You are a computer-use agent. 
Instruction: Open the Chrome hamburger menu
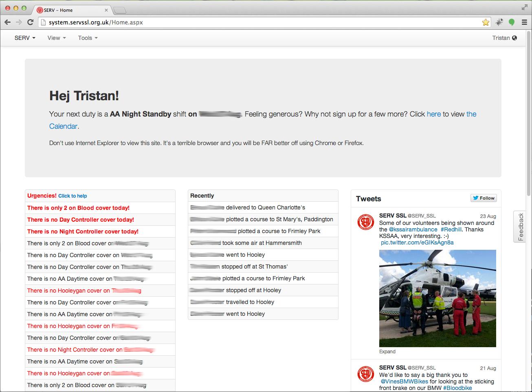tap(524, 22)
